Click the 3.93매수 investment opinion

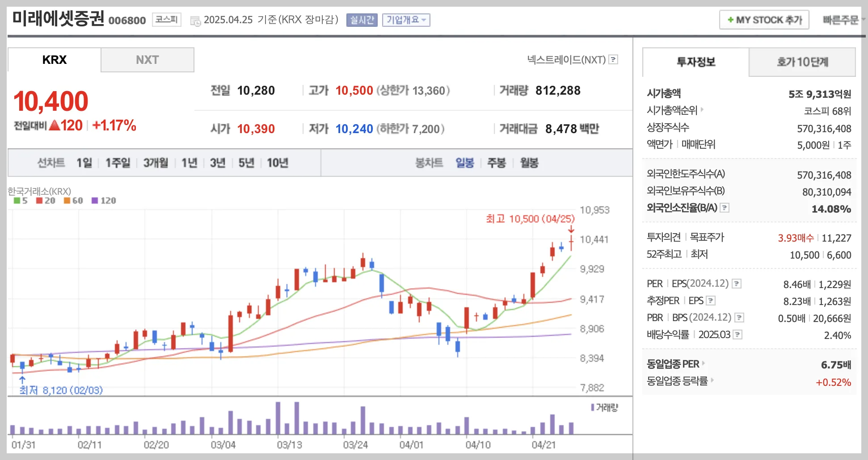tap(796, 238)
